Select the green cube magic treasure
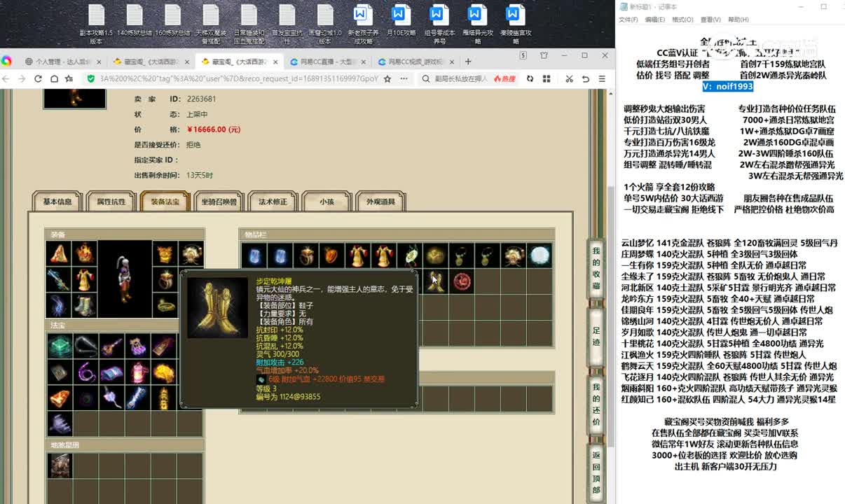845x504 pixels. [x=60, y=346]
